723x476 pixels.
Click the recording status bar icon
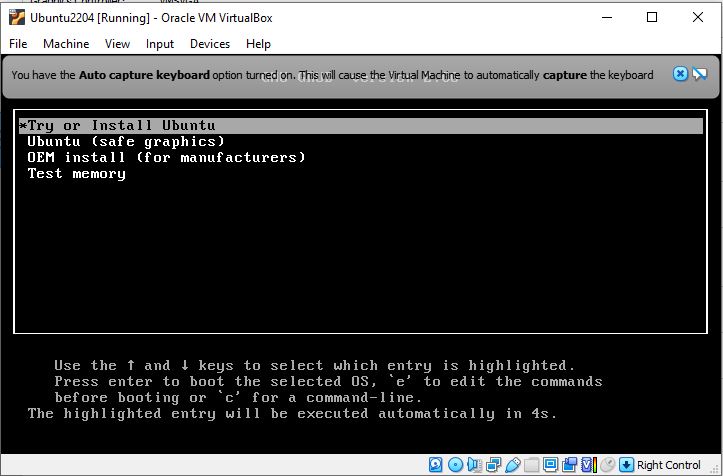tap(569, 464)
